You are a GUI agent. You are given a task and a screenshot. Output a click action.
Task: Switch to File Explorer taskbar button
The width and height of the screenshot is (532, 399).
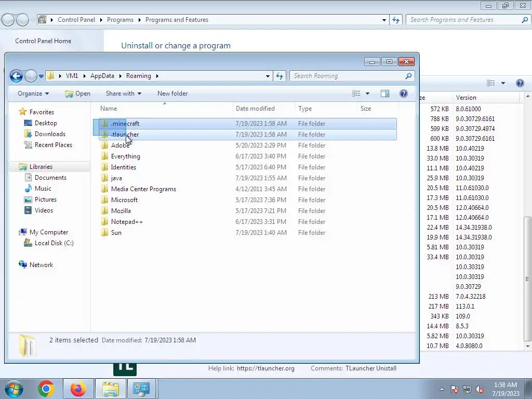tap(111, 389)
